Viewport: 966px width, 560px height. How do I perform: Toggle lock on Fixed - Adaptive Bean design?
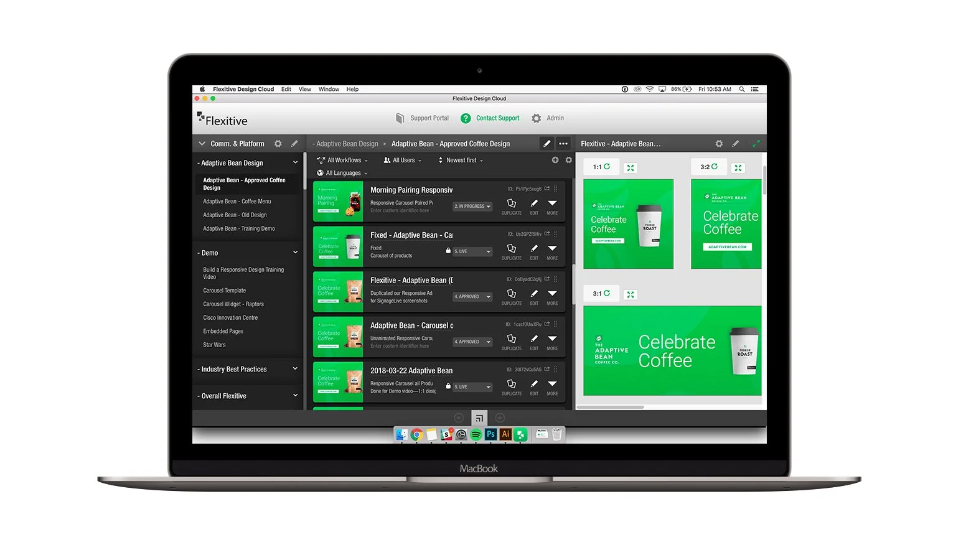[448, 251]
